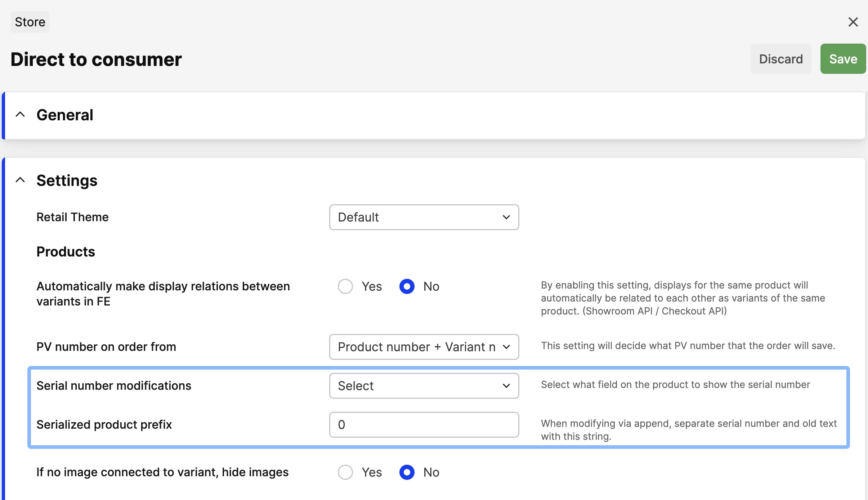Viewport: 868px width, 500px height.
Task: Click the If no image connected label
Action: click(x=162, y=472)
